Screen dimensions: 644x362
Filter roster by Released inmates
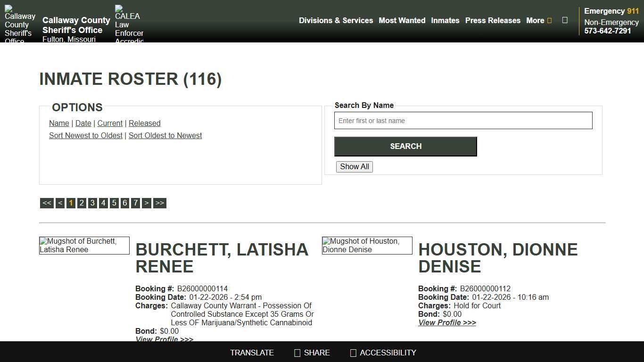pos(144,123)
